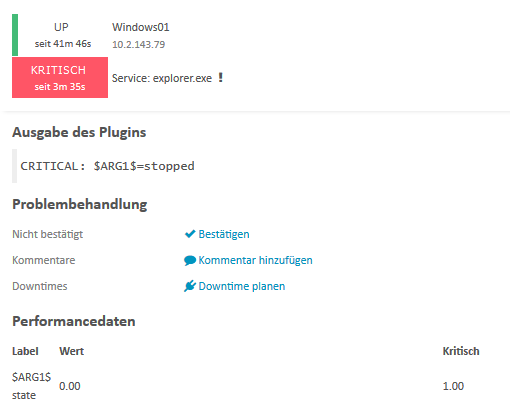The image size is (510, 419).
Task: Click the Windows01 host name
Action: pyautogui.click(x=141, y=27)
